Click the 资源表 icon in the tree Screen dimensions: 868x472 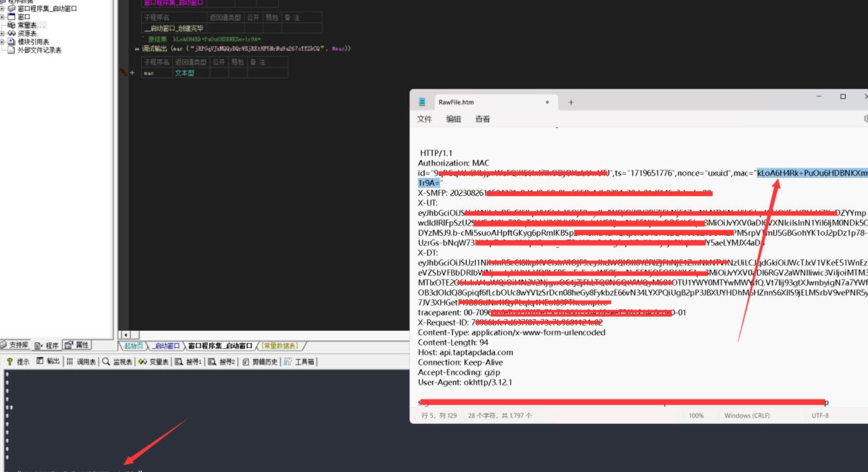(12, 33)
